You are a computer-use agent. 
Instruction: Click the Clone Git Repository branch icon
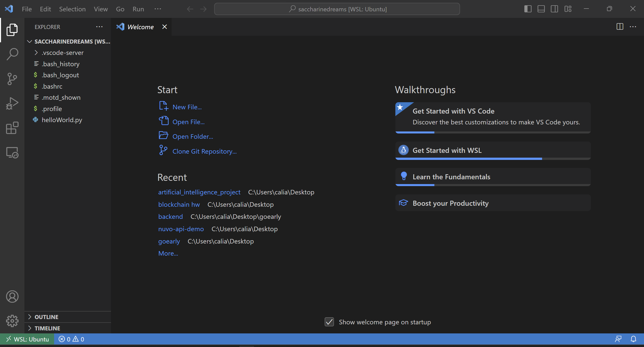[163, 150]
